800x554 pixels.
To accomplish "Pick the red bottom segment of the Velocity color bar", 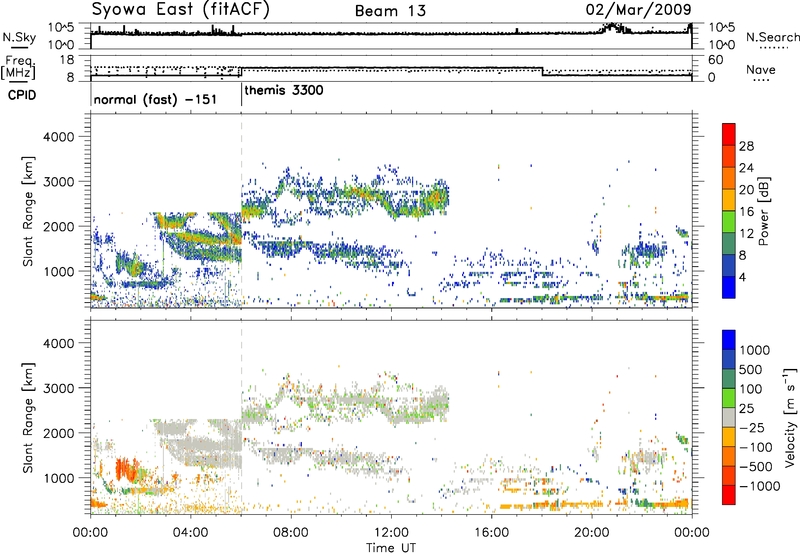I will 729,495.
